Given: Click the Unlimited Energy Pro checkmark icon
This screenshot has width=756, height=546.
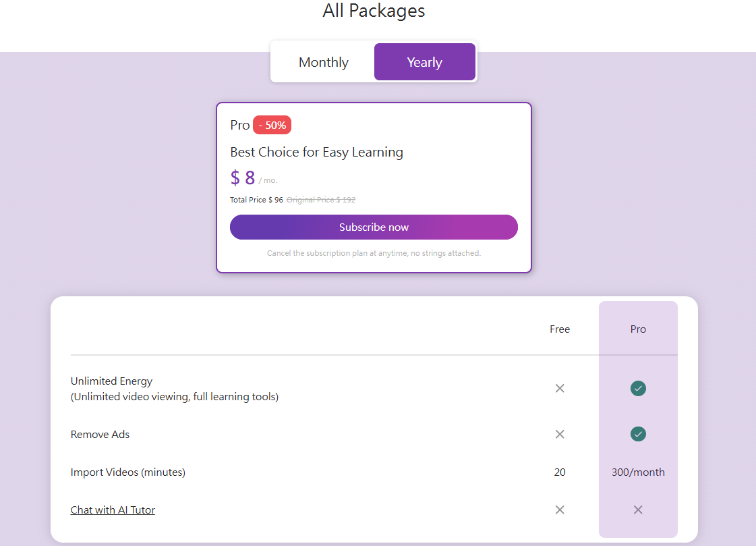Looking at the screenshot, I should tap(638, 388).
